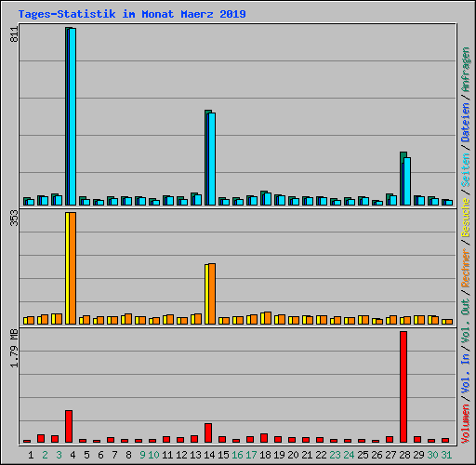Click day label '4' on the x-axis
Viewport: 476px width, 465px height.
(x=73, y=455)
